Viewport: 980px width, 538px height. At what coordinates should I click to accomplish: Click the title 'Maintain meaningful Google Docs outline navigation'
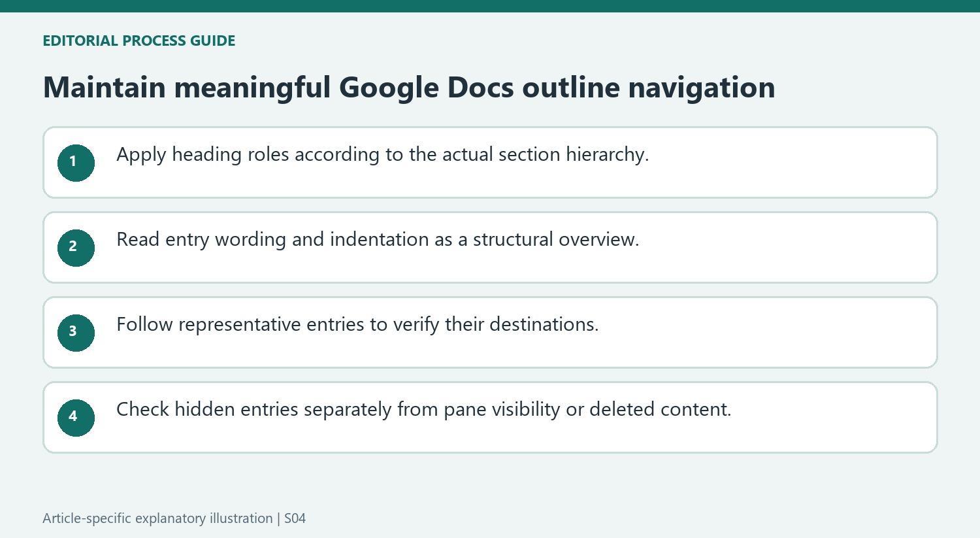(x=409, y=88)
